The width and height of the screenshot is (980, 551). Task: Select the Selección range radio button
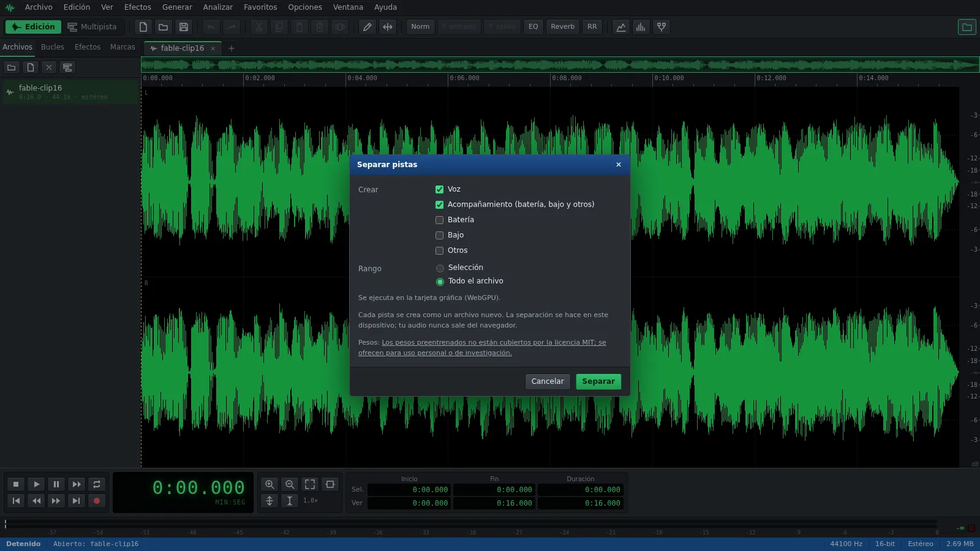tap(440, 268)
